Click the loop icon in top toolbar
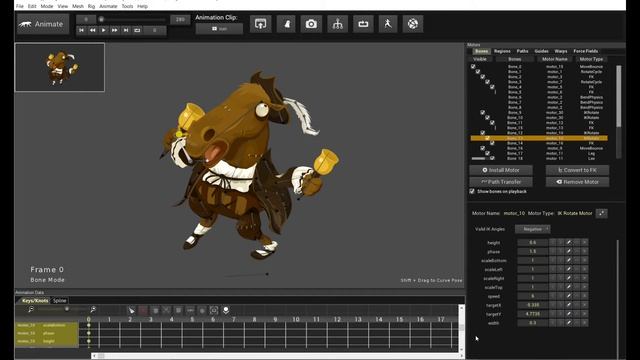The width and height of the screenshot is (640, 360). click(x=363, y=24)
